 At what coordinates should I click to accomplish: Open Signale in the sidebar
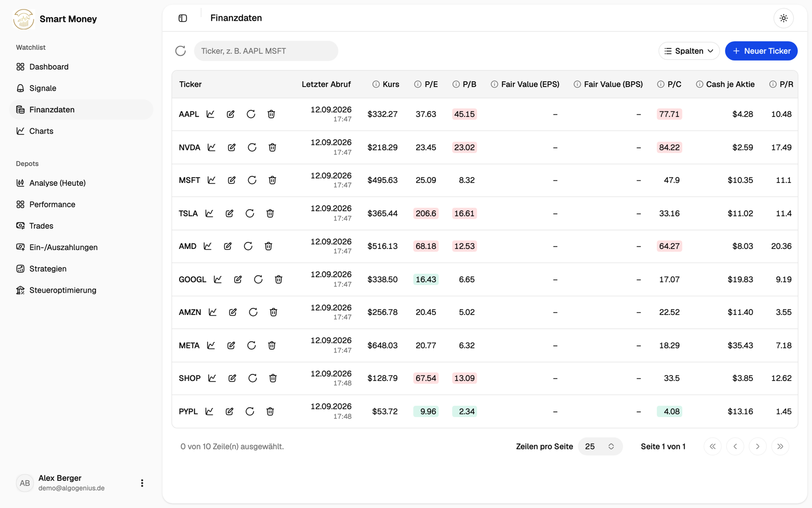tap(81, 88)
